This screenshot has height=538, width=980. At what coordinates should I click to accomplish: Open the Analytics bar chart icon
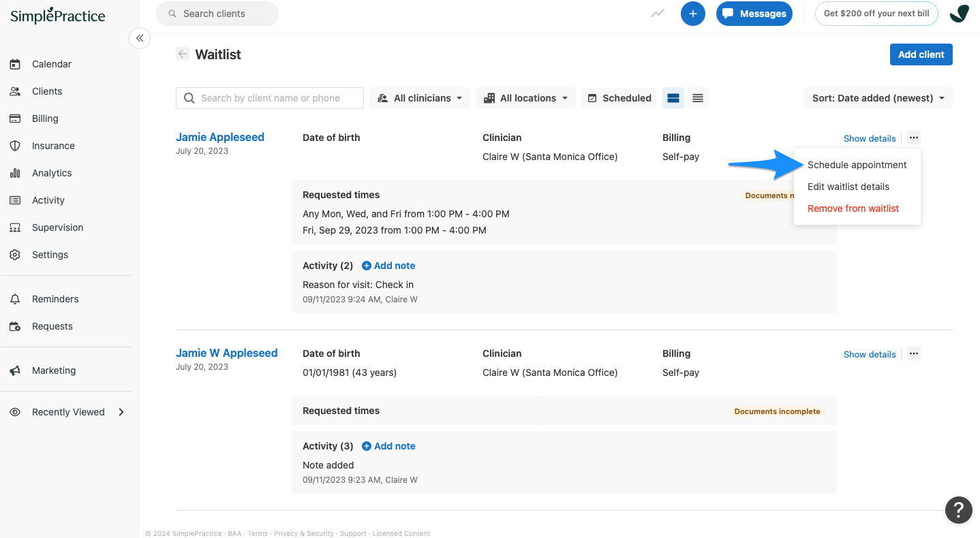coord(15,173)
